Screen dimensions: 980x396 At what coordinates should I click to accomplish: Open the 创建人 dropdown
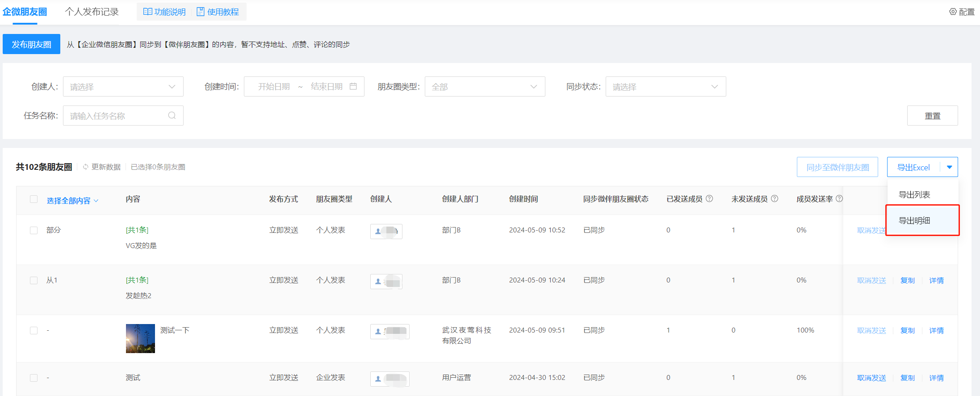[x=123, y=86]
